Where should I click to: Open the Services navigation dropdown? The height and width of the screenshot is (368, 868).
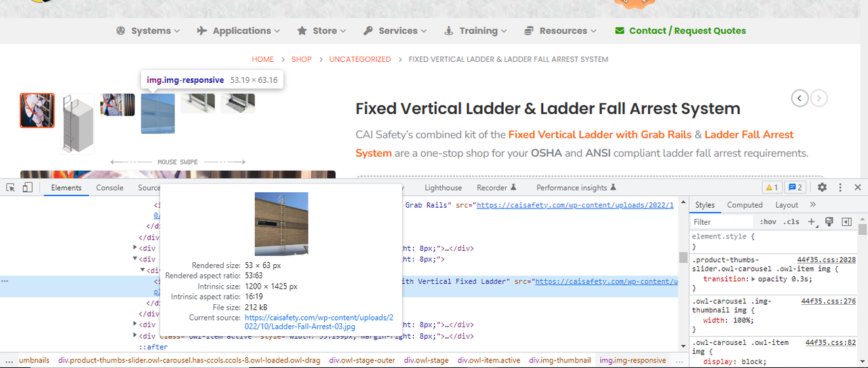coord(395,31)
